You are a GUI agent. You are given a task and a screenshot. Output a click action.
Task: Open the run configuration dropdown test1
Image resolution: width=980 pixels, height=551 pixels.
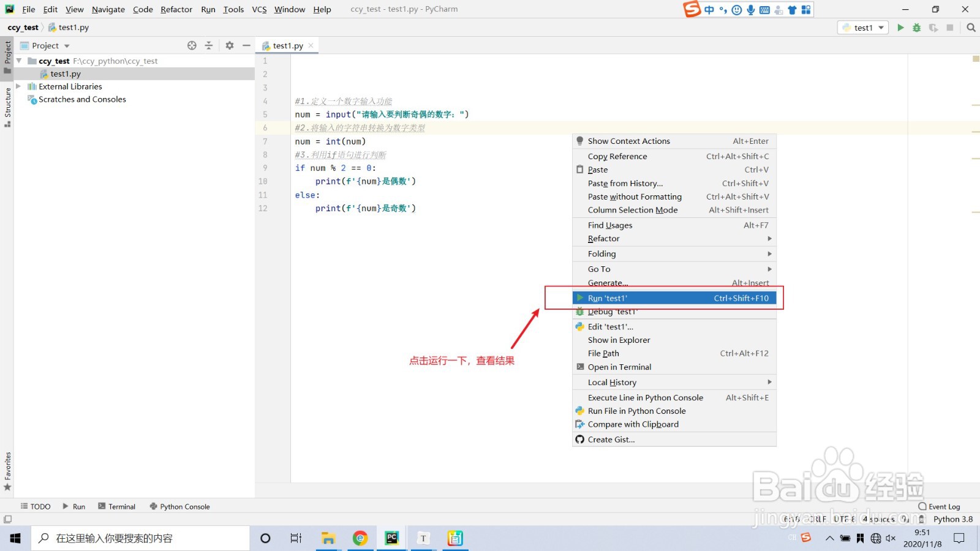863,28
